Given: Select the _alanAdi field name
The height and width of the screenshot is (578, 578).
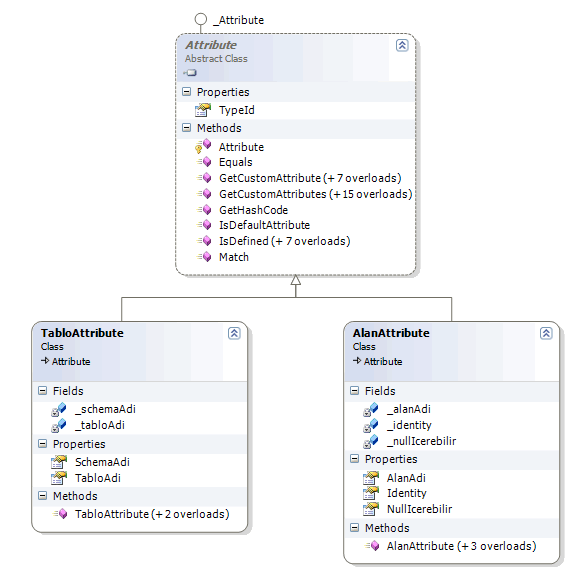Looking at the screenshot, I should point(408,409).
